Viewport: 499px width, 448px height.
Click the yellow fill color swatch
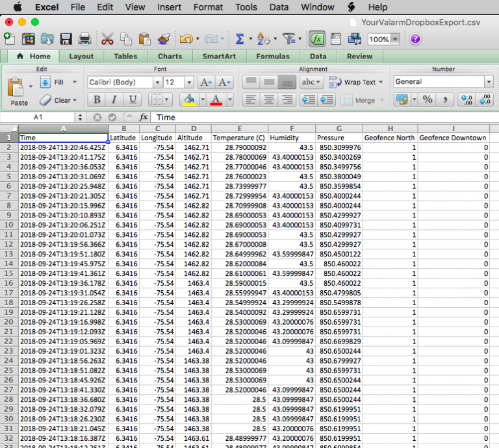pos(188,99)
